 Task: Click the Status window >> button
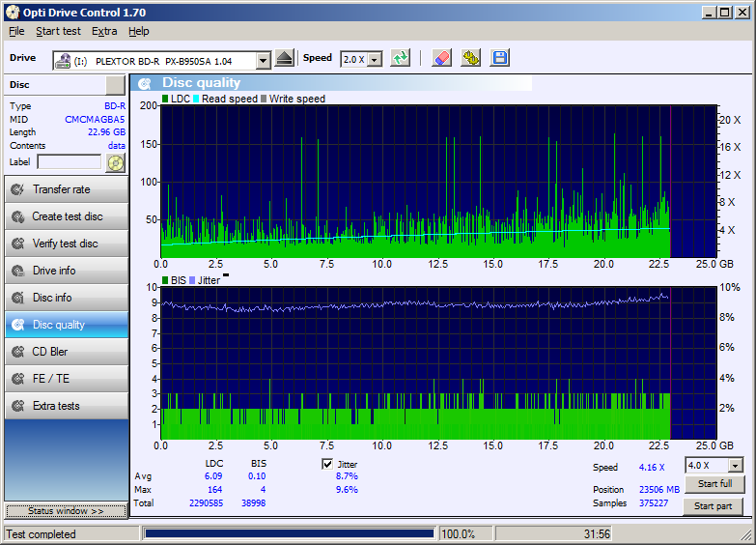tap(66, 511)
